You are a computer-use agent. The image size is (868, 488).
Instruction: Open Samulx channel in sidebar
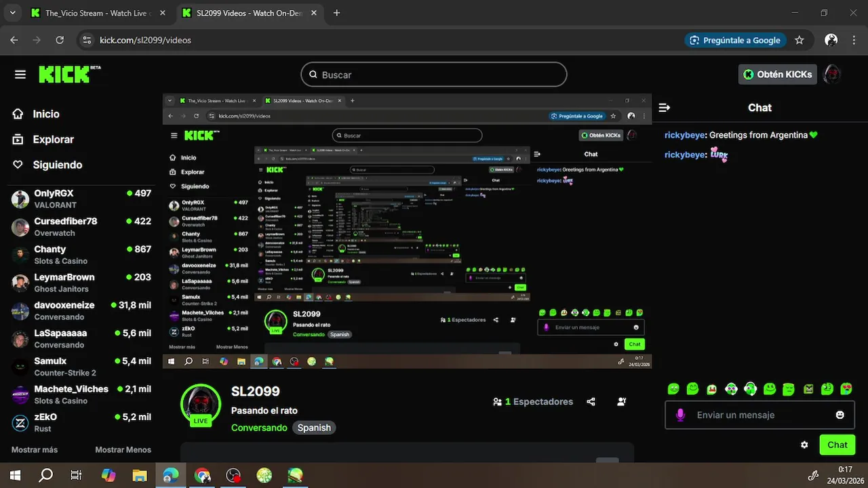[x=81, y=367]
